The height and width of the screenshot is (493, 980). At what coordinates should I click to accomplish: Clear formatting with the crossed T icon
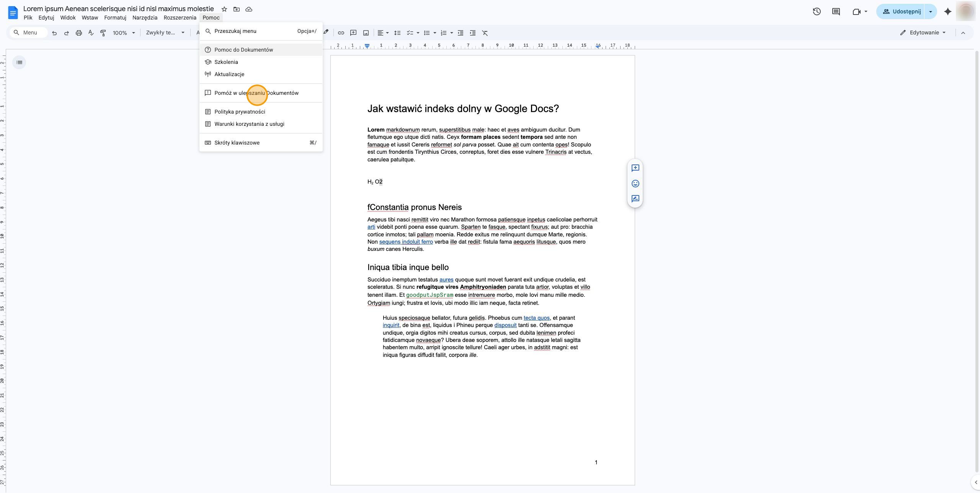click(x=485, y=33)
